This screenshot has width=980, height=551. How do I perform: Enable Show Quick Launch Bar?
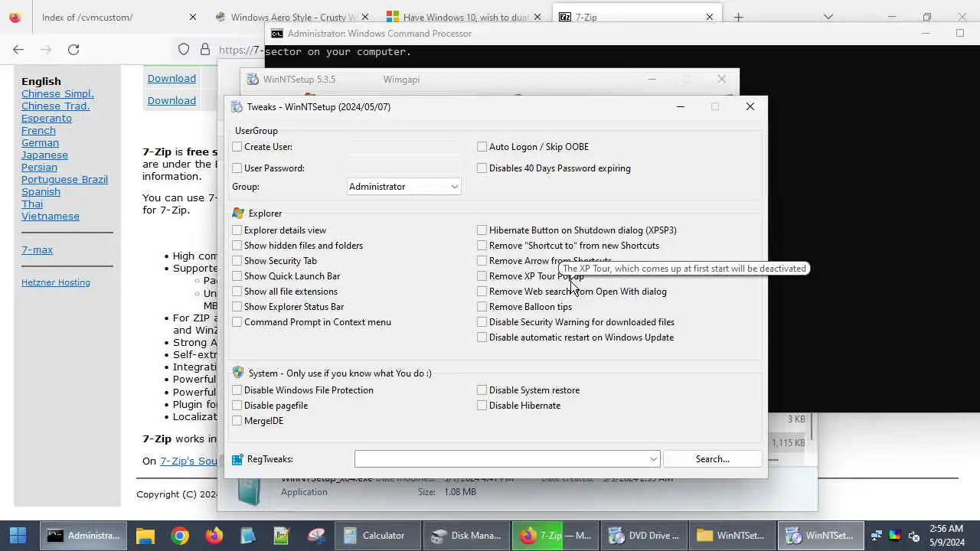pos(237,276)
